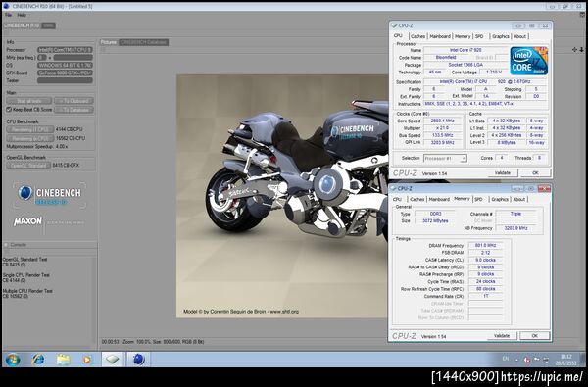Switch to the CINEBENCH Database tab
This screenshot has width=588, height=387.
(144, 42)
